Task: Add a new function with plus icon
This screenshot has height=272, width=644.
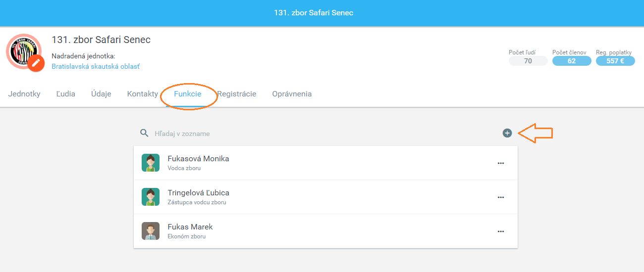Action: pyautogui.click(x=507, y=133)
